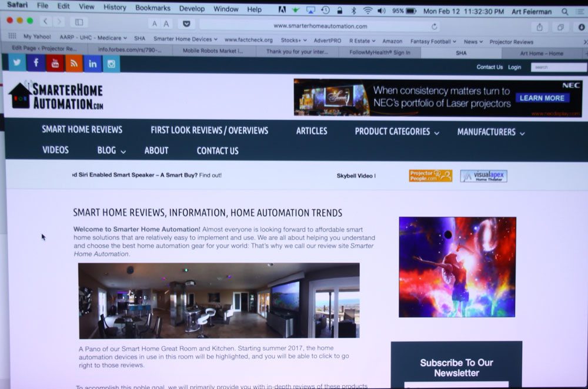588x389 pixels.
Task: Open the site's Instagram icon
Action: click(x=111, y=64)
